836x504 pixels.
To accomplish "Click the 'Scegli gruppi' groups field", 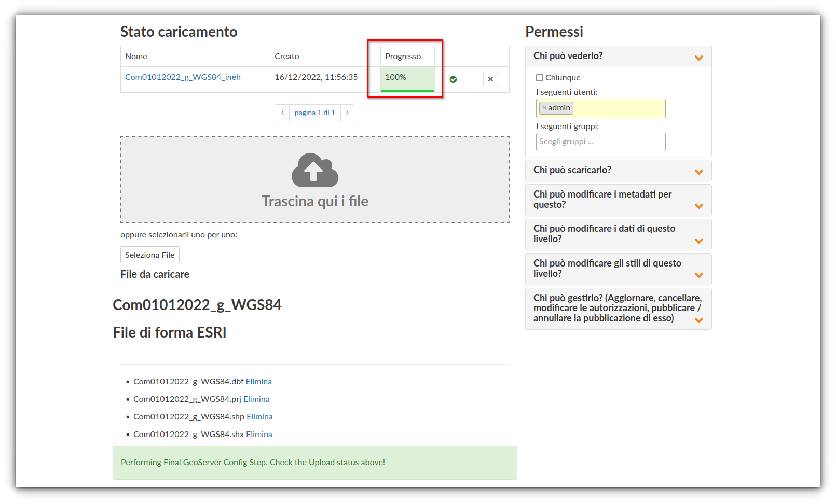I will point(600,142).
